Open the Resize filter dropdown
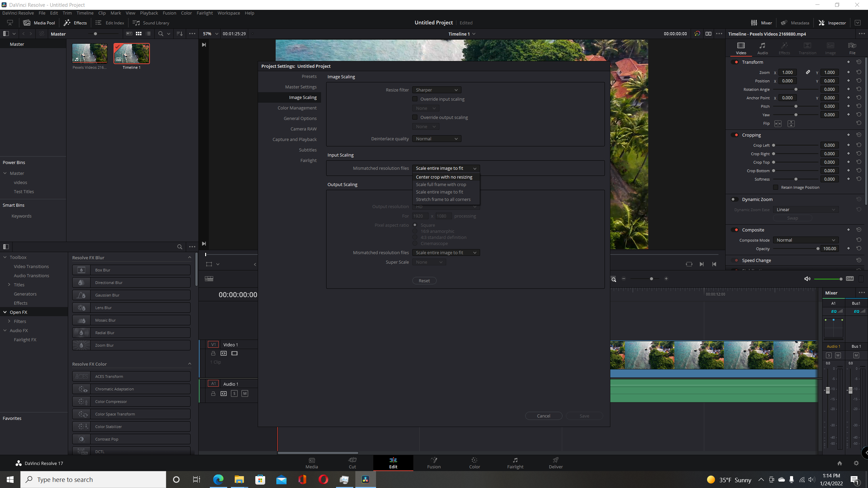The height and width of the screenshot is (488, 868). pyautogui.click(x=437, y=90)
